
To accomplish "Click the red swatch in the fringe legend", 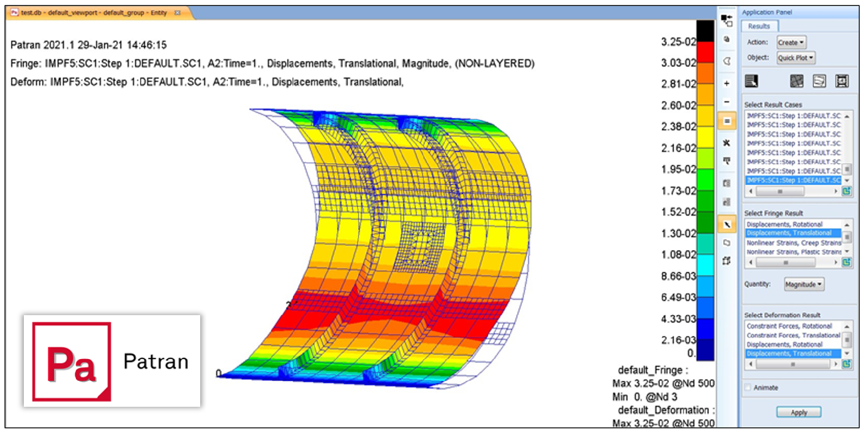I will click(705, 52).
